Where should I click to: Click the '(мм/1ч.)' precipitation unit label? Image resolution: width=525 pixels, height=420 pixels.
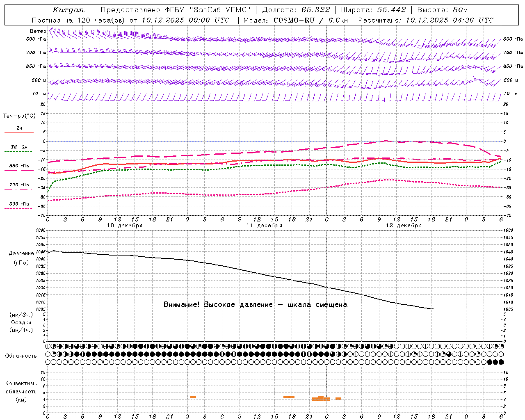21,330
